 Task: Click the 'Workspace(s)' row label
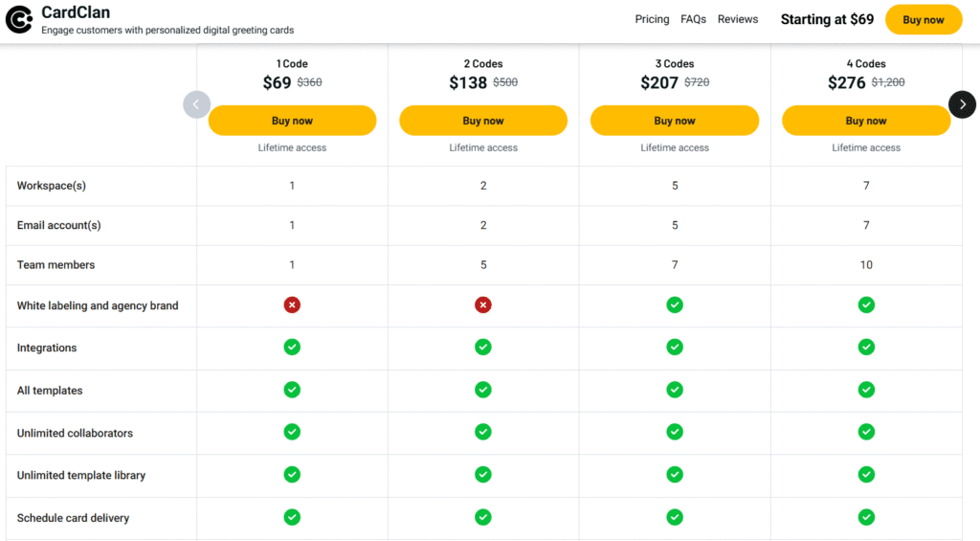(x=52, y=186)
